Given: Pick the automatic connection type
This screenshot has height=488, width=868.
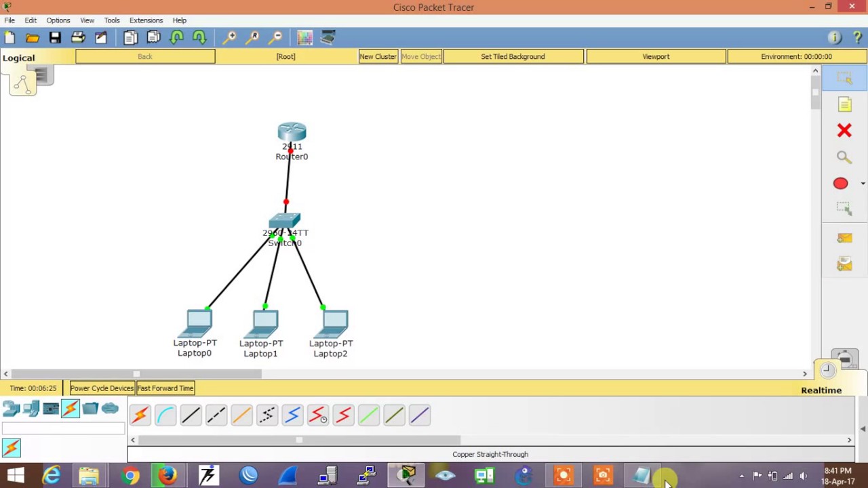Looking at the screenshot, I should point(140,415).
